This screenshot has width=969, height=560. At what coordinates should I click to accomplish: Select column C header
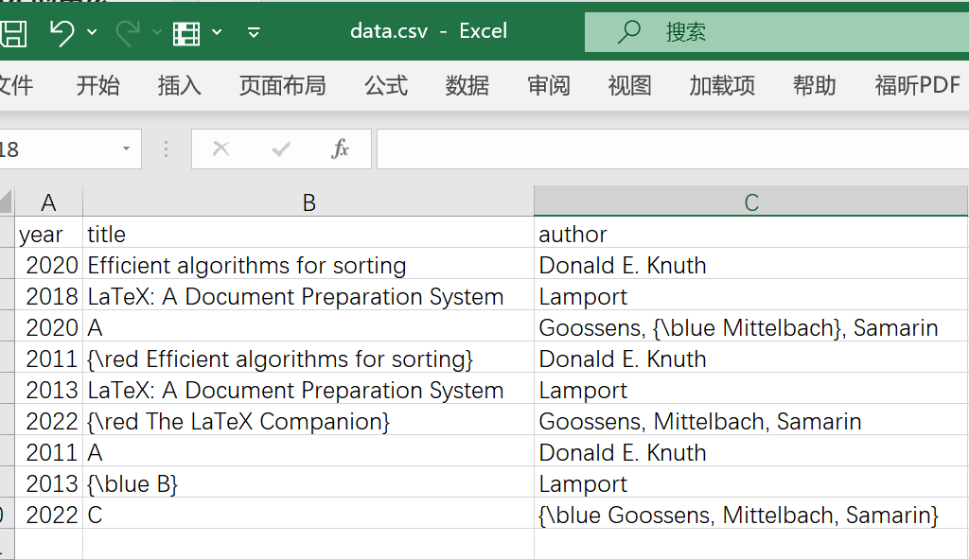click(750, 202)
